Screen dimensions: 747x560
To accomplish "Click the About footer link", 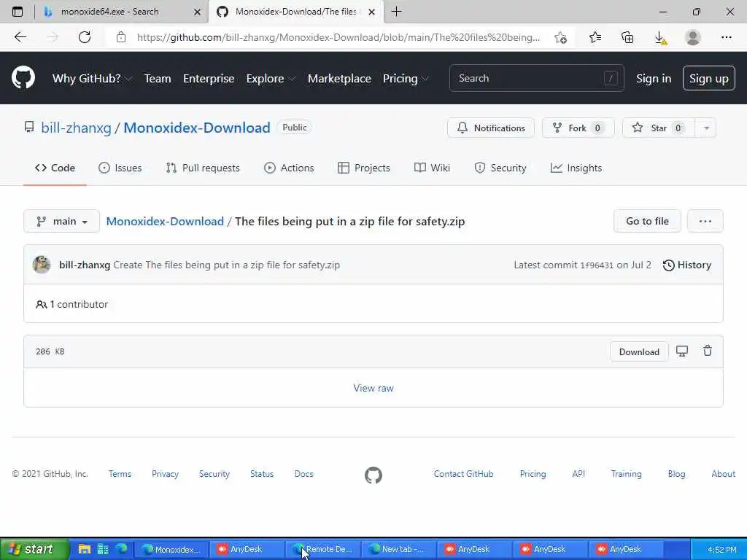I will pos(723,474).
